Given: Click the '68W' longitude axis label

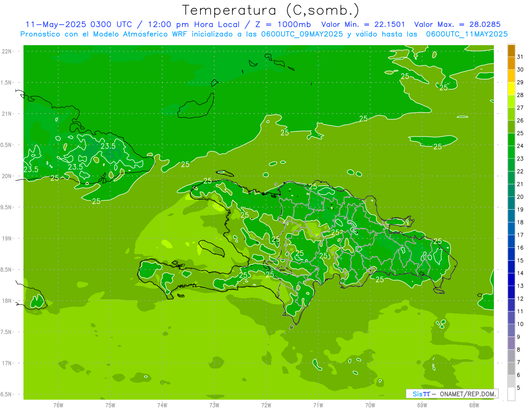Looking at the screenshot, I should coord(474,405).
